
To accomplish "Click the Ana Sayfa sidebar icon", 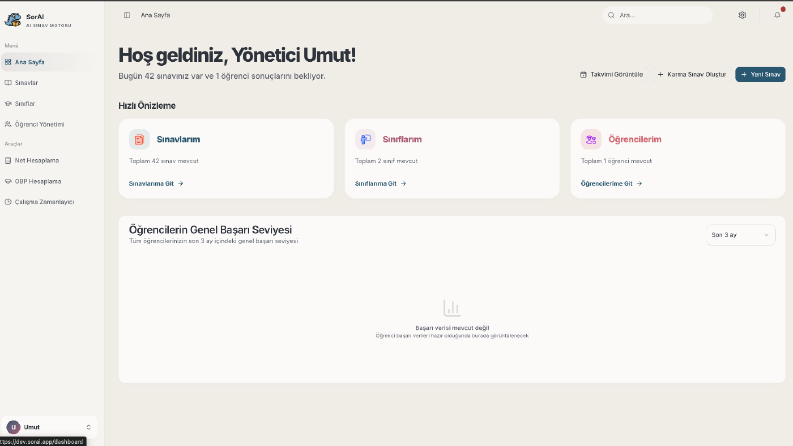I will pyautogui.click(x=8, y=62).
